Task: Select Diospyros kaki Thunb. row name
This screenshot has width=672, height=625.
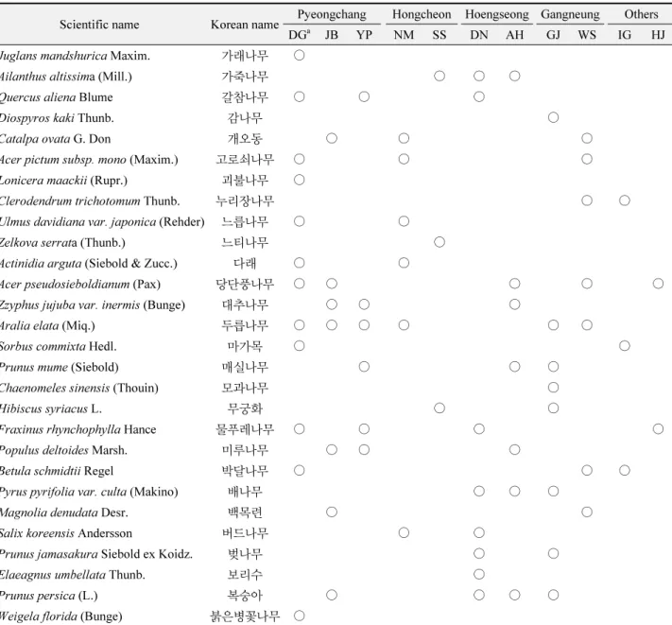Action: tap(57, 118)
